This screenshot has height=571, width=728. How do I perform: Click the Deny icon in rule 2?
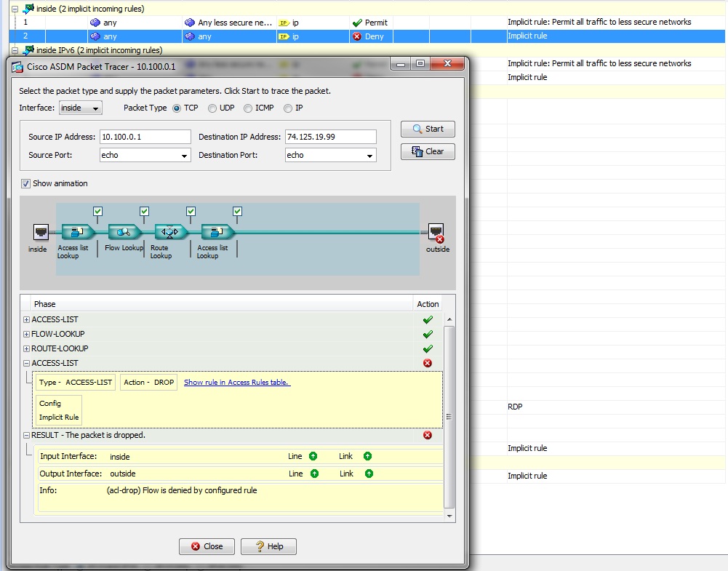(356, 36)
